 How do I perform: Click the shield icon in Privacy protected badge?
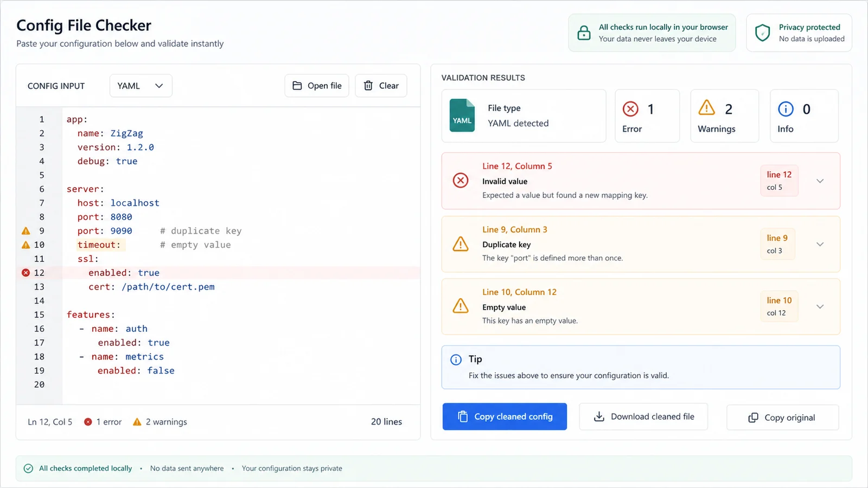pos(763,33)
